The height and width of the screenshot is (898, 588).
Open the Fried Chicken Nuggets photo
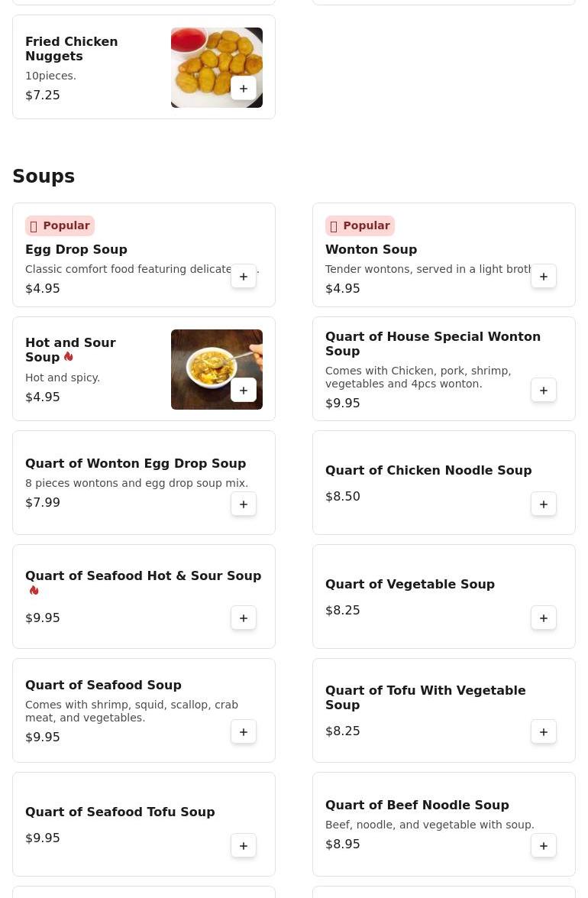pyautogui.click(x=217, y=67)
